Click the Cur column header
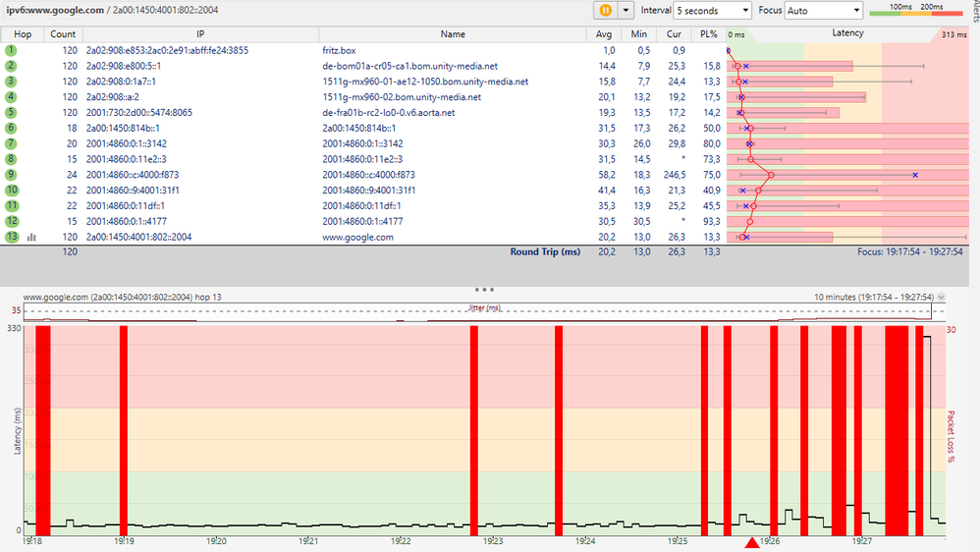This screenshot has height=552, width=980. click(x=674, y=34)
